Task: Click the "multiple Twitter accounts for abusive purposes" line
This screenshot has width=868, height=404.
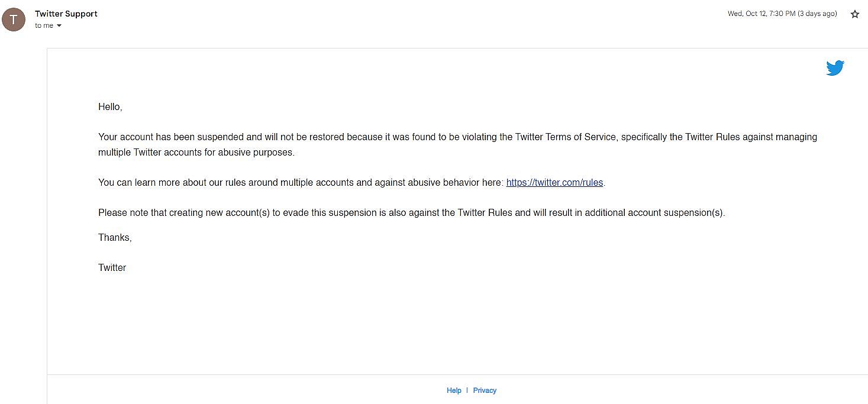Action: coord(196,153)
